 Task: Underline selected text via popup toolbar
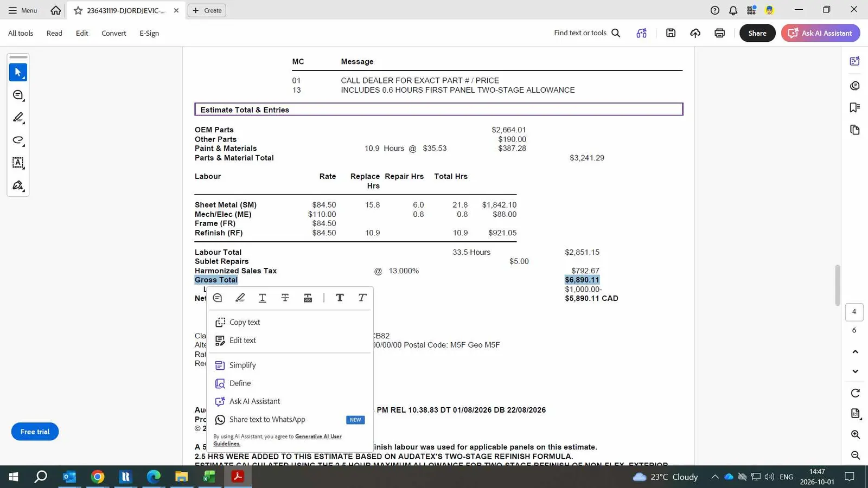(263, 298)
